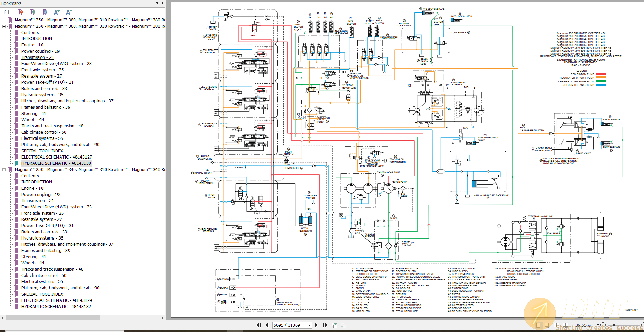The width and height of the screenshot is (644, 332).
Task: Select the Transmission - 21 bookmark
Action: click(38, 57)
